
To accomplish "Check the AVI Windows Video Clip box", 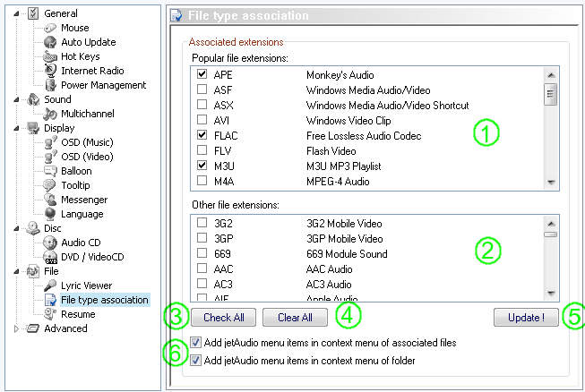I will pos(202,120).
